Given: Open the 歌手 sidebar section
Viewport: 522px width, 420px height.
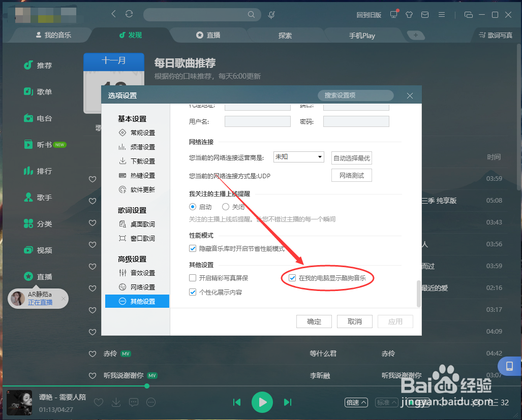Looking at the screenshot, I should point(38,197).
